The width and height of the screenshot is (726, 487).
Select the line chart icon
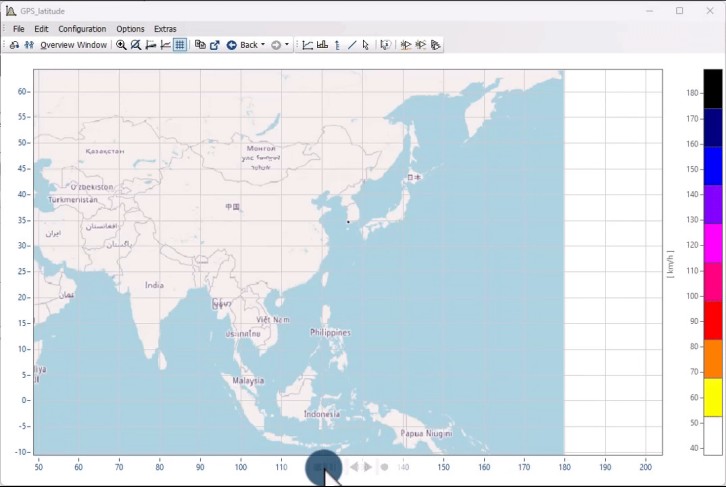coord(308,45)
